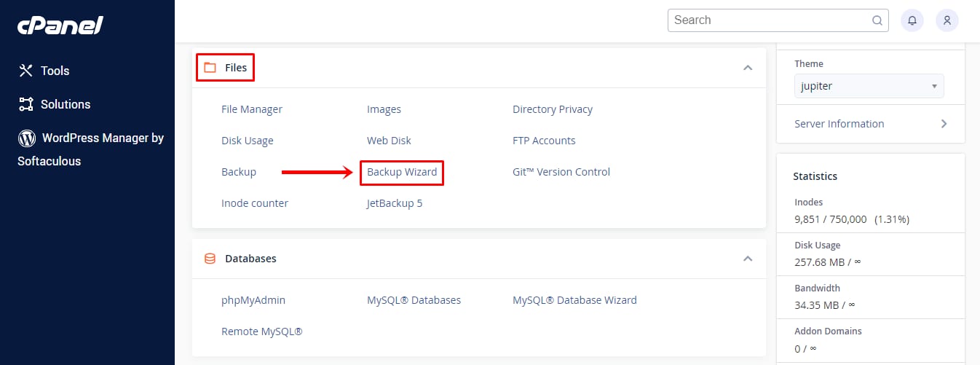Open Git Version Control
The width and height of the screenshot is (980, 365).
(x=561, y=172)
